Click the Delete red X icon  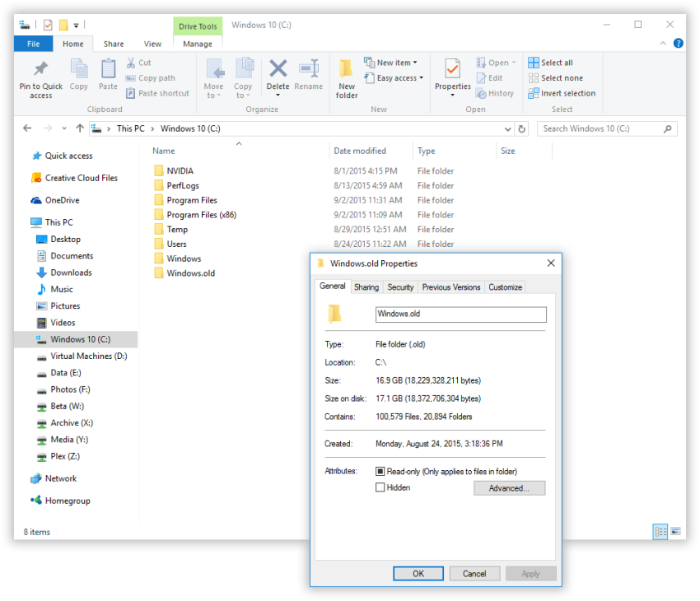pyautogui.click(x=278, y=68)
